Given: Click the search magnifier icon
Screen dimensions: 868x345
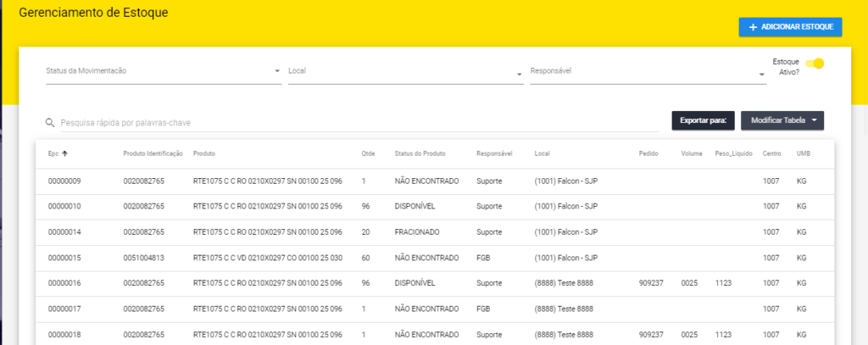Looking at the screenshot, I should click(51, 123).
